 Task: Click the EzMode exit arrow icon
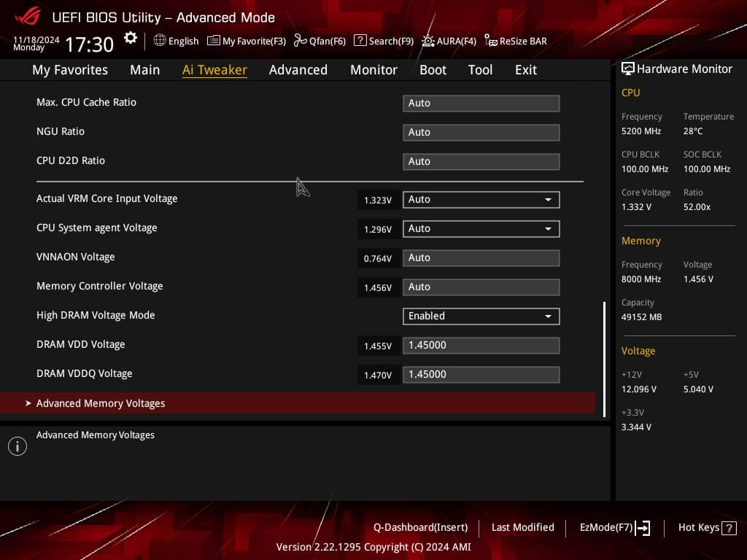[643, 528]
